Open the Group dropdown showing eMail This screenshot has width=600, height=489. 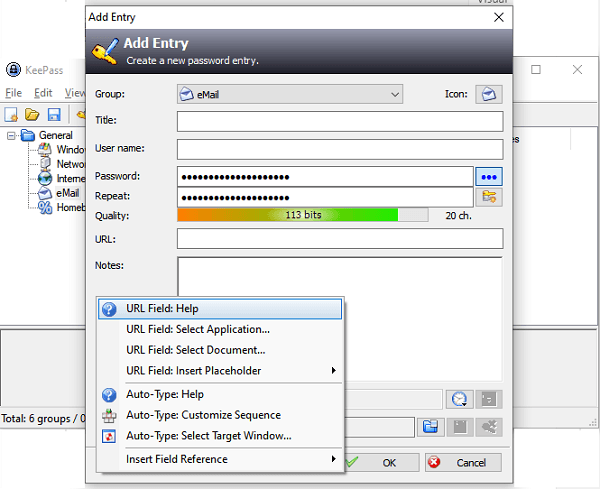click(x=290, y=94)
